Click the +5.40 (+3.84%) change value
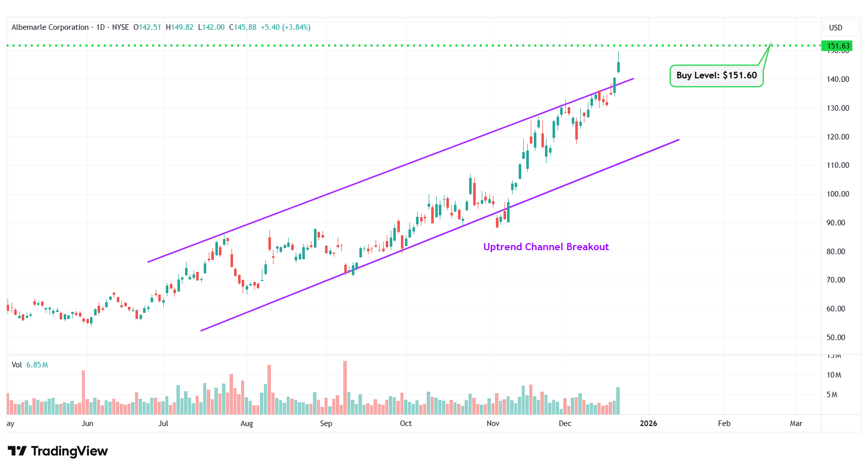 [x=285, y=27]
